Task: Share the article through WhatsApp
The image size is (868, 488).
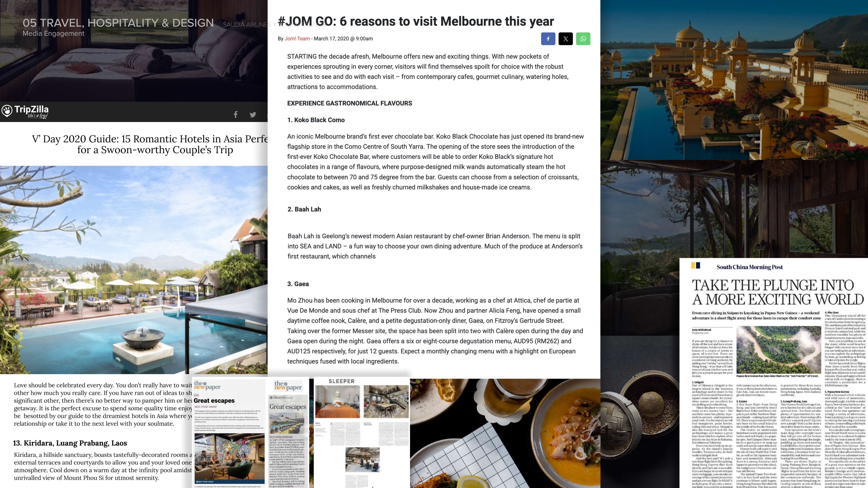Action: coord(583,39)
